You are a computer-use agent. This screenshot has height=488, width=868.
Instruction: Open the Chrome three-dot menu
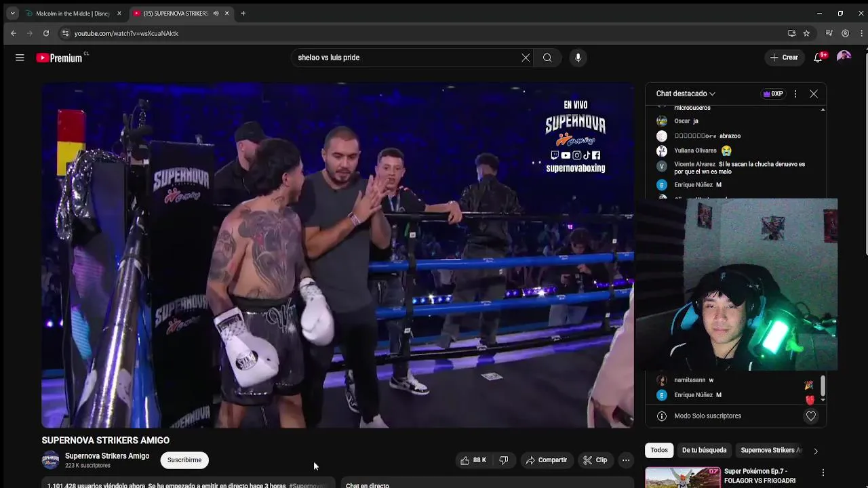coord(861,33)
